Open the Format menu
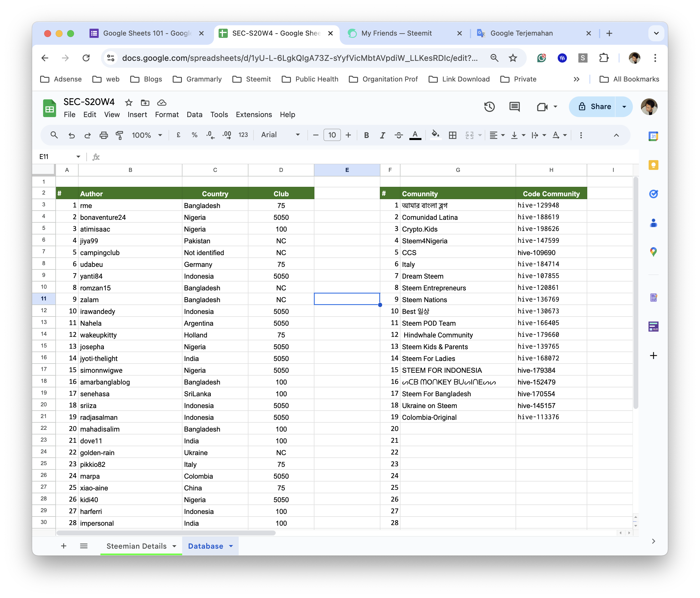Viewport: 700px width, 598px height. [x=167, y=114]
